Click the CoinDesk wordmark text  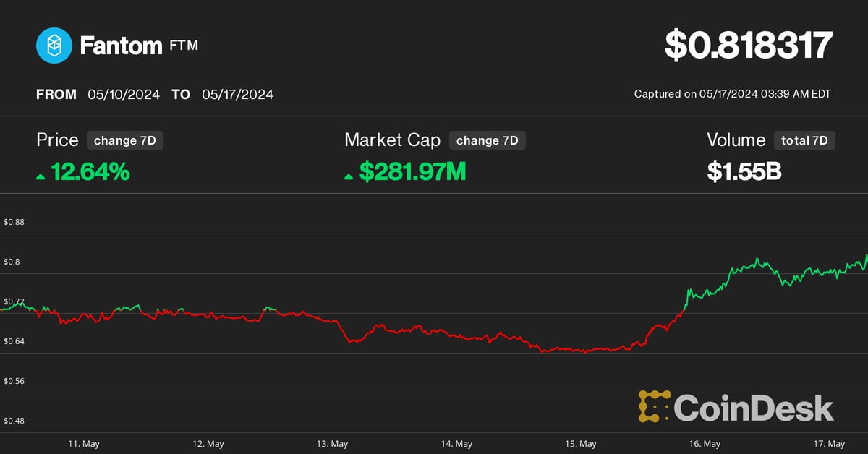[x=754, y=408]
